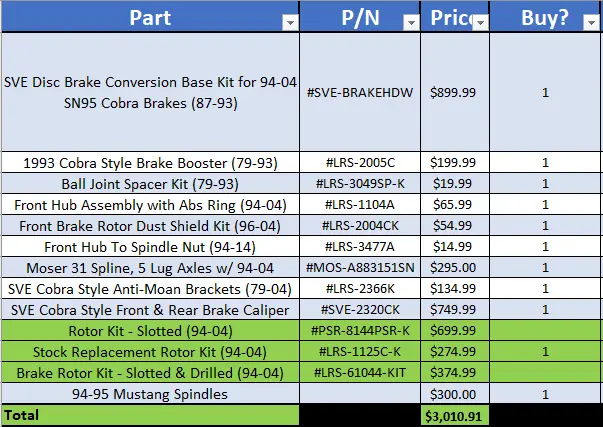Select the Front Hub Assembly with Abs Ring cell
The width and height of the screenshot is (603, 427).
150,205
